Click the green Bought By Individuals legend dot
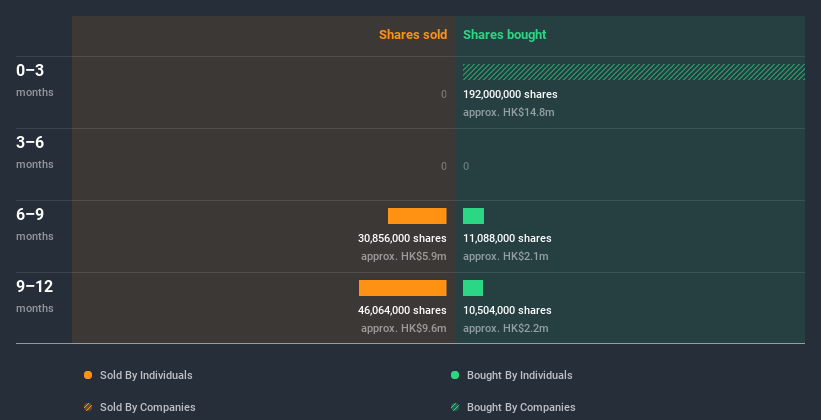Viewport: 821px width, 420px height. [x=455, y=375]
